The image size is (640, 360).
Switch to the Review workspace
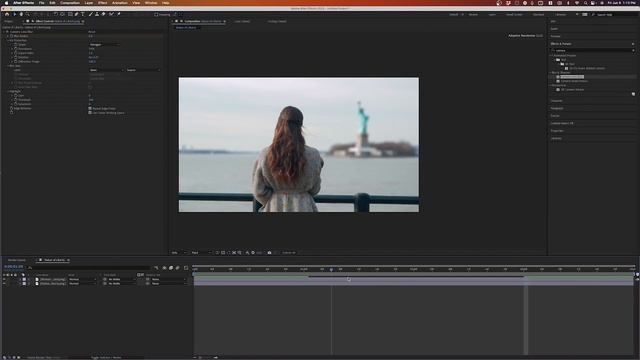[x=473, y=14]
